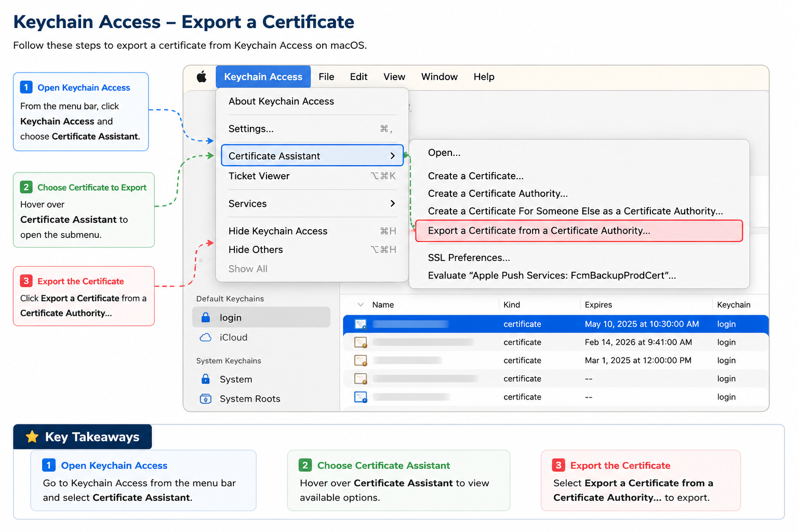This screenshot has width=798, height=532.
Task: Sort by the Name column header
Action: point(383,305)
